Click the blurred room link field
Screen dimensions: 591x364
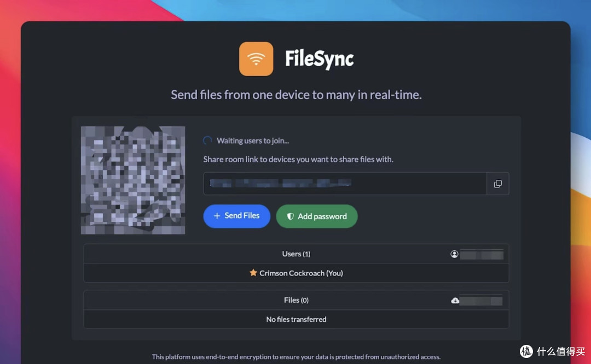pyautogui.click(x=345, y=184)
